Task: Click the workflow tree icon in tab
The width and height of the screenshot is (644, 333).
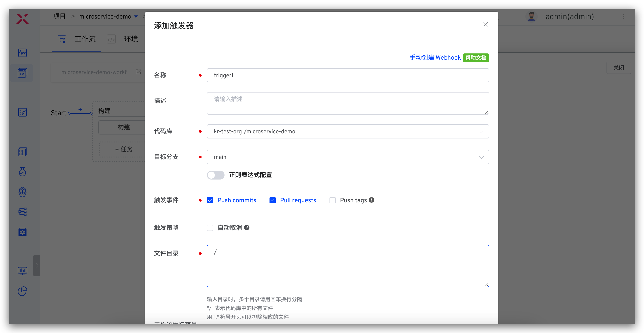Action: point(62,39)
